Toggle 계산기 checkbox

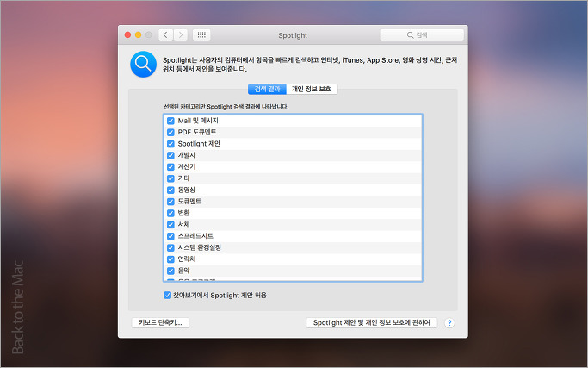click(170, 167)
